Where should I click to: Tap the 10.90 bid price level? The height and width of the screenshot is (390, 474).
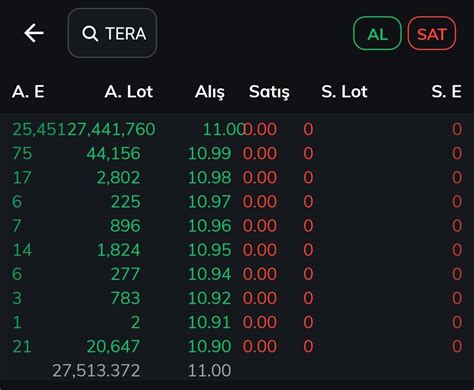(x=210, y=346)
